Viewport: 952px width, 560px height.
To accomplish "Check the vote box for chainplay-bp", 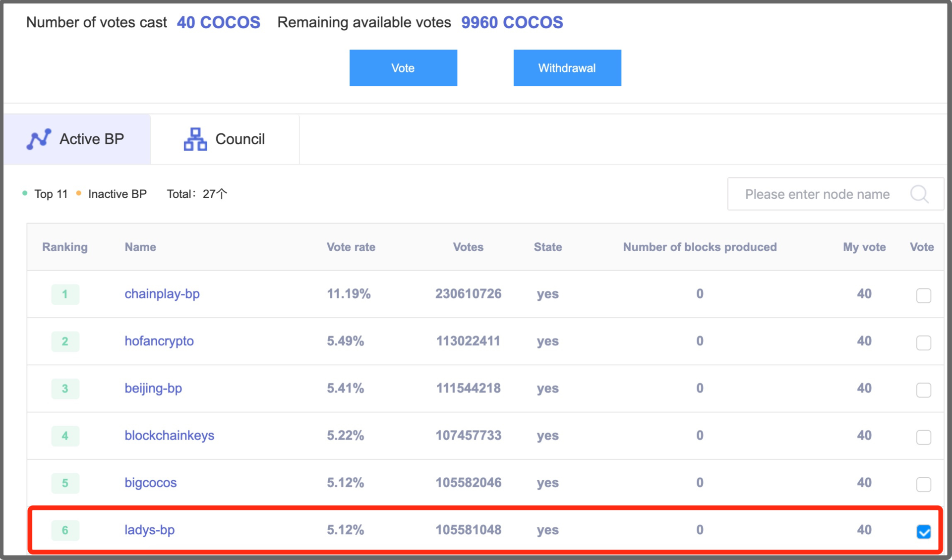I will coord(923,295).
